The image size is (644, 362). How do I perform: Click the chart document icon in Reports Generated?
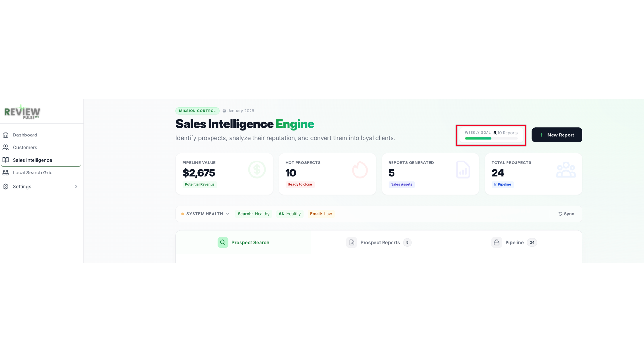pyautogui.click(x=463, y=170)
